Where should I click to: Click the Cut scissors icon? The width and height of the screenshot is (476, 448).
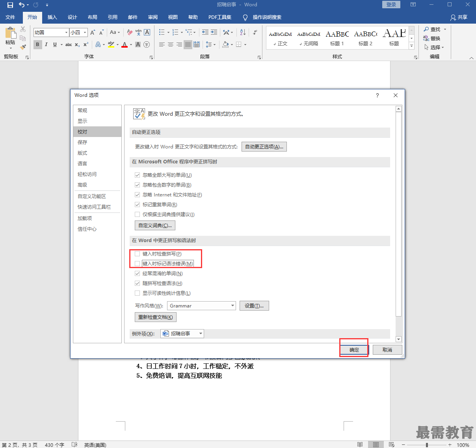pos(23,29)
